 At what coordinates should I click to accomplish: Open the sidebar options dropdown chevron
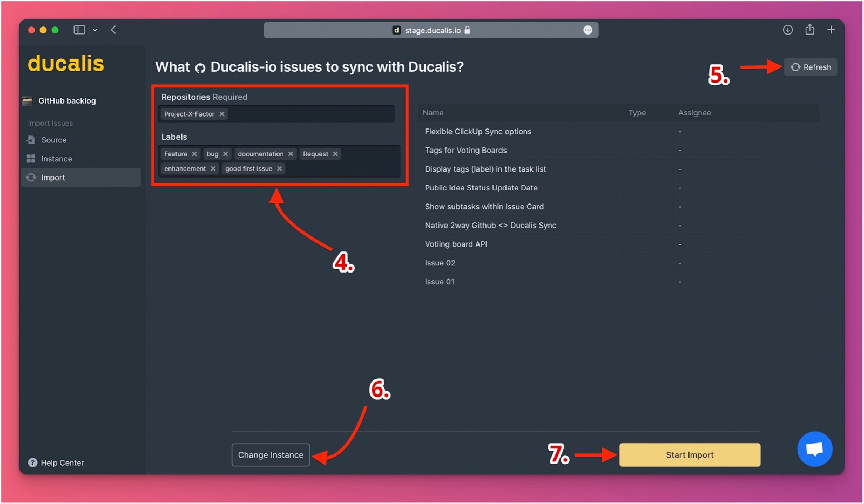click(x=95, y=30)
